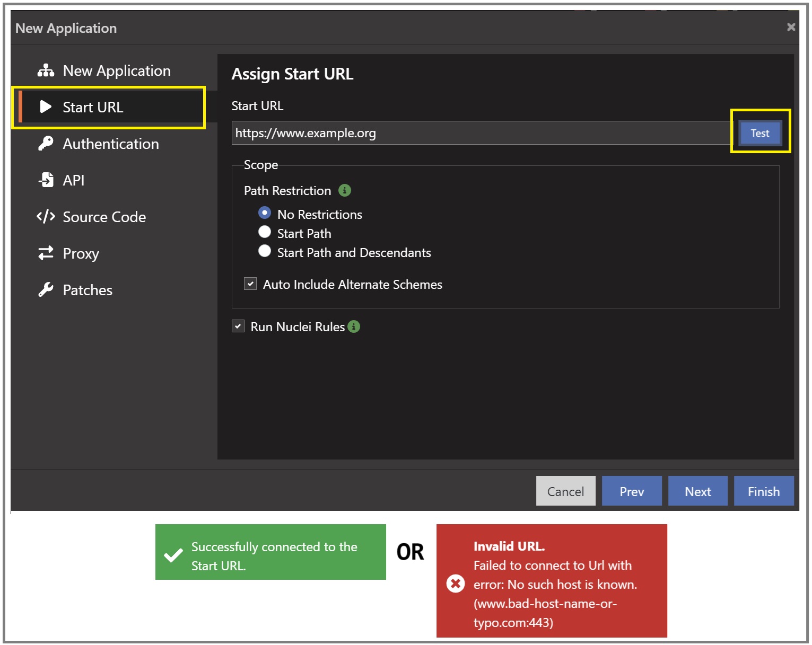Image resolution: width=812 pixels, height=645 pixels.
Task: Open the Authentication tab label
Action: (x=110, y=144)
